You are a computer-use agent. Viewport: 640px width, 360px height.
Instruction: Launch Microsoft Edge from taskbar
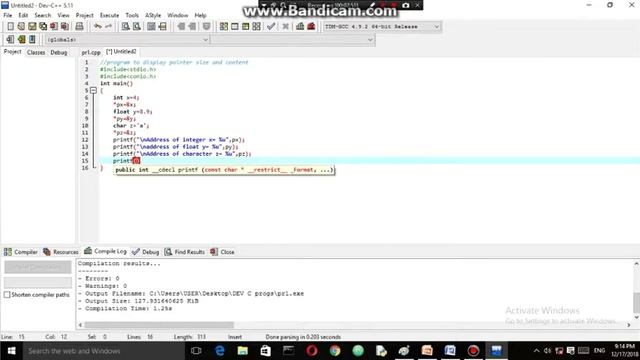coord(220,351)
